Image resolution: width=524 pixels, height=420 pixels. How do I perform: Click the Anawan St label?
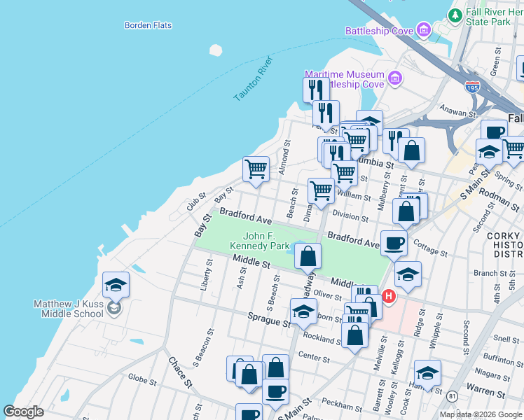pyautogui.click(x=458, y=111)
